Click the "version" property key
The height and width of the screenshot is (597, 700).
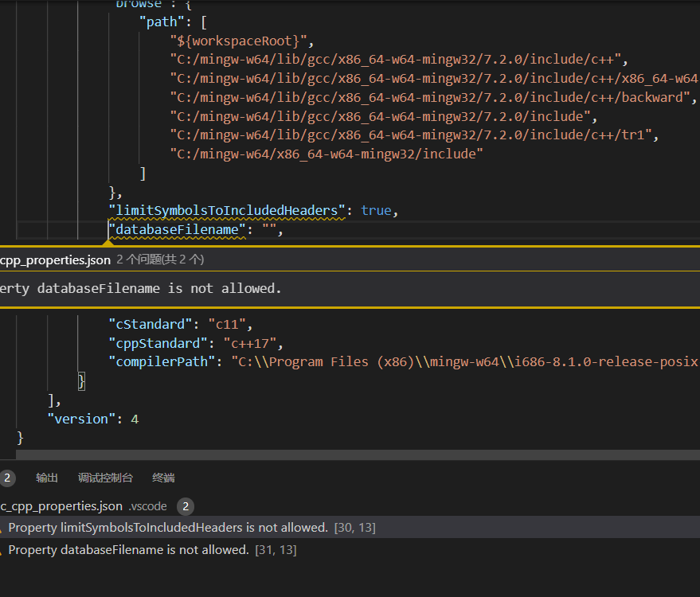(x=81, y=419)
